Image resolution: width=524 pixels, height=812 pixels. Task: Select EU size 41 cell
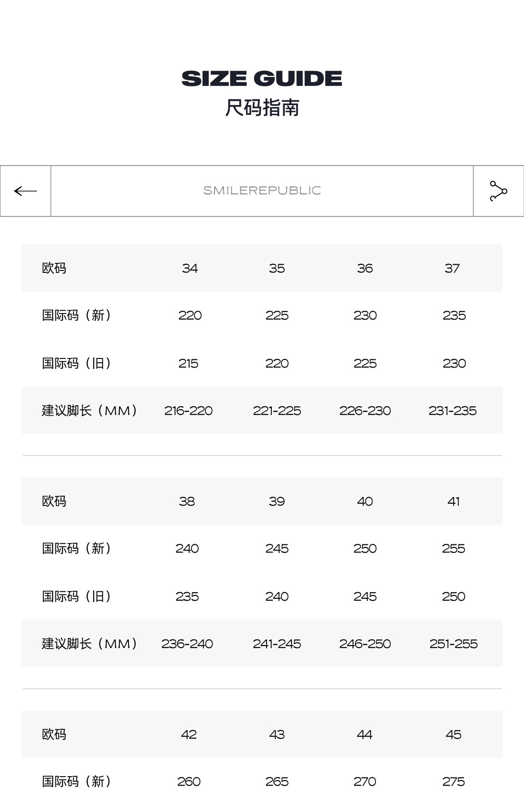(453, 501)
